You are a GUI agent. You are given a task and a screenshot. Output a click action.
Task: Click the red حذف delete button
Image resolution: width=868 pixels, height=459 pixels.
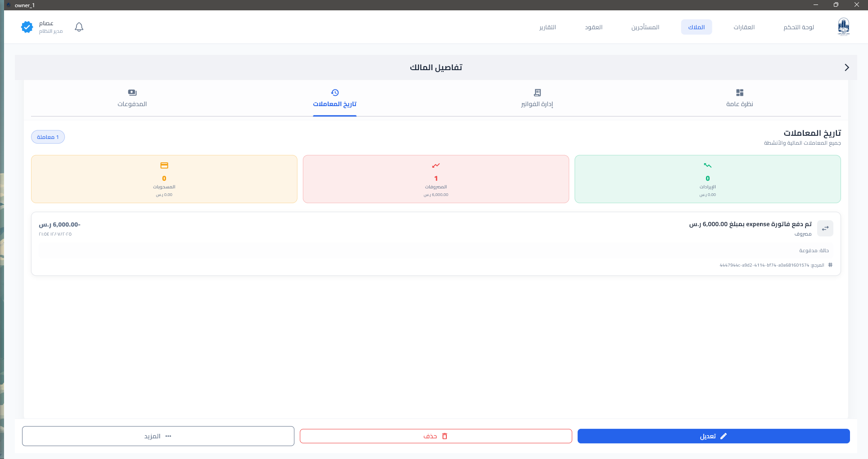tap(436, 436)
